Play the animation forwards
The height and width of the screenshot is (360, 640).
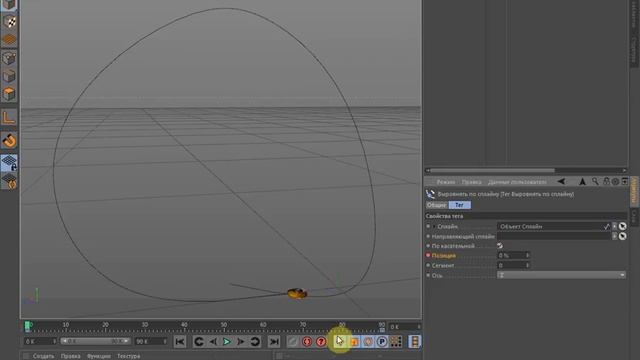(x=227, y=342)
